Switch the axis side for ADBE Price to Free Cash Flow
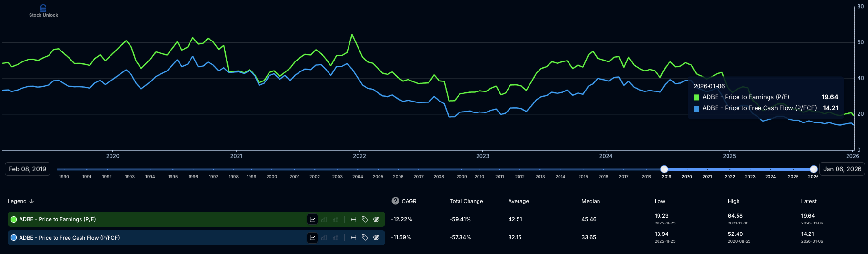This screenshot has width=868, height=254. coord(353,237)
